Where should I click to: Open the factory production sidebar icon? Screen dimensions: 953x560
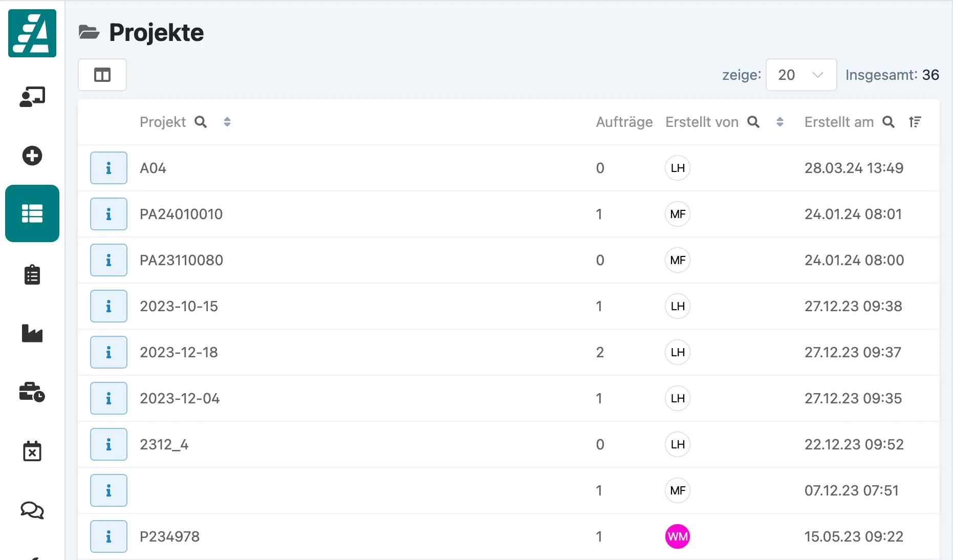(x=32, y=333)
